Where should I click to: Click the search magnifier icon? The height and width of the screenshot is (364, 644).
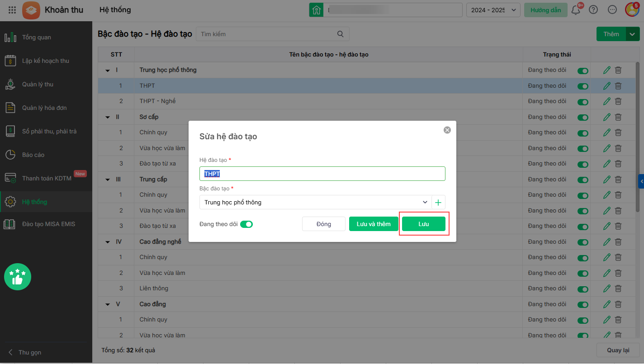(341, 34)
